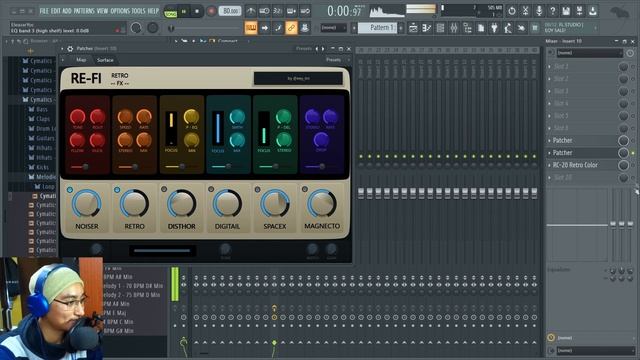Open the Slot 10 arrow menu in the mixer
The image size is (640, 360).
click(x=549, y=178)
